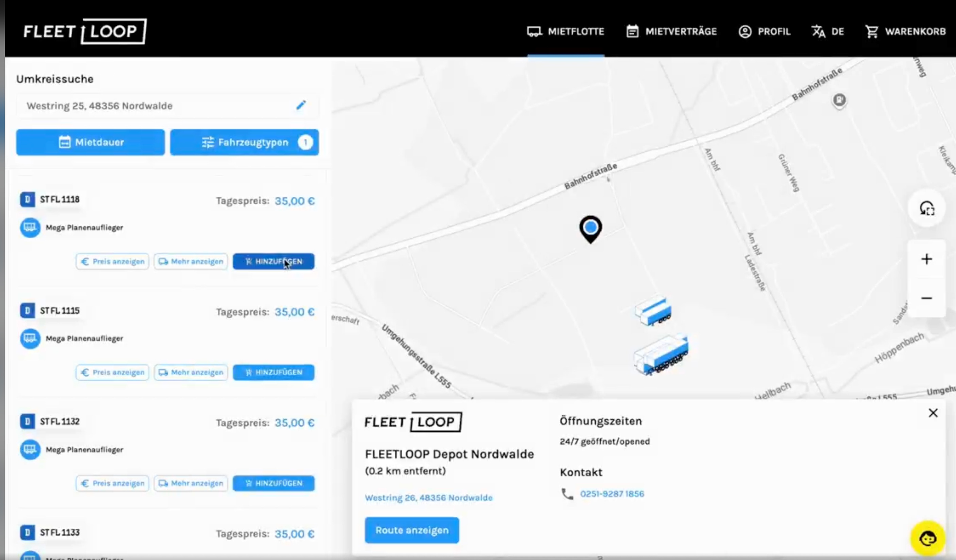Click Route anzeigen button
The width and height of the screenshot is (956, 560).
pos(411,530)
